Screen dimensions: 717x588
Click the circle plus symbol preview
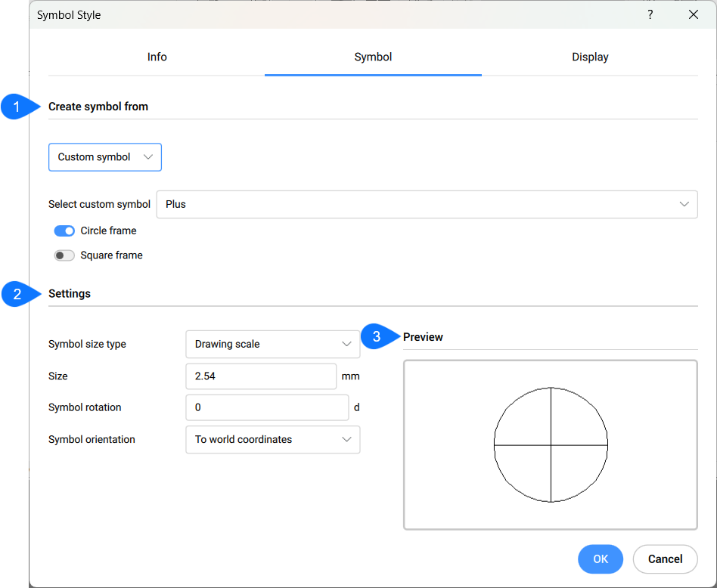[x=551, y=445]
